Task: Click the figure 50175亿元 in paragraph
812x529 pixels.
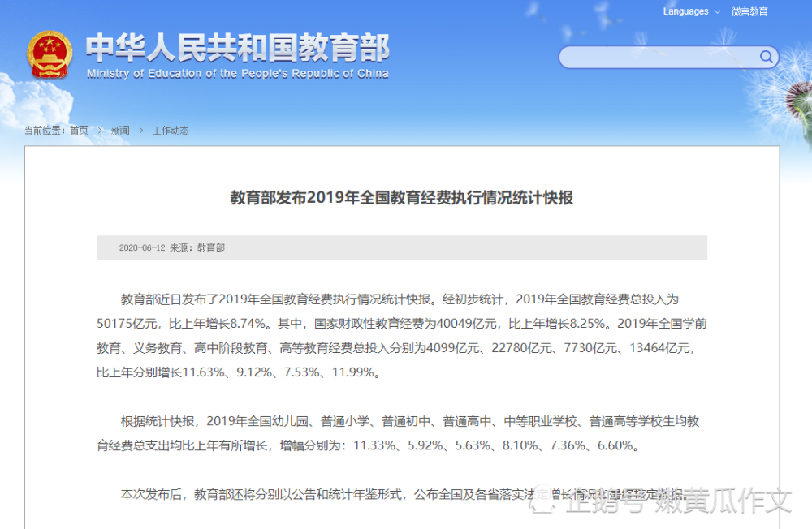Action: click(127, 324)
